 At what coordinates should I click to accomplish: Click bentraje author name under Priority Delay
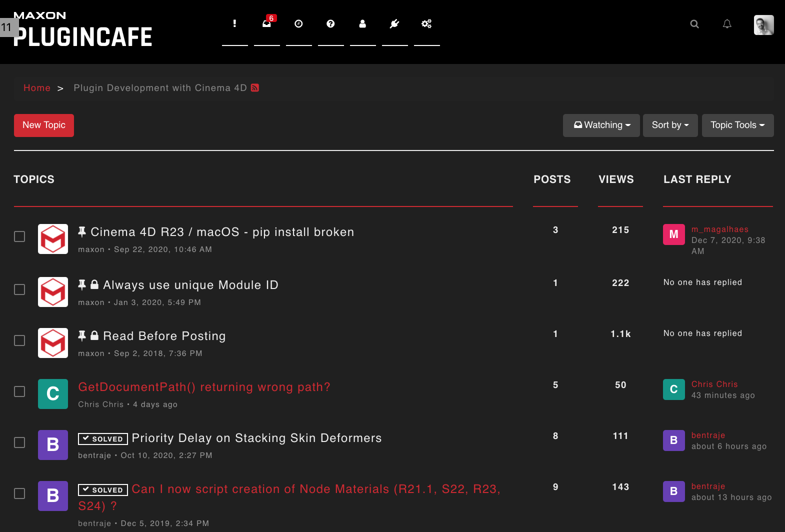[94, 455]
